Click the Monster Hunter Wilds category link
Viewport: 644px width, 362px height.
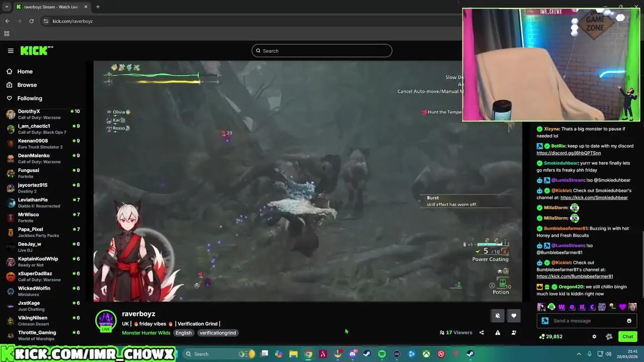coord(146,333)
